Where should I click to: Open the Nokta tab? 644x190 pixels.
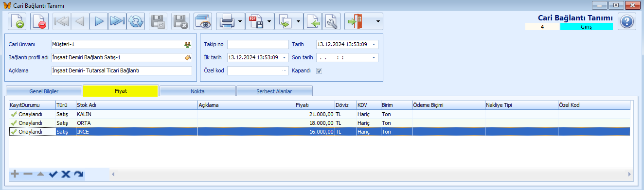point(197,91)
